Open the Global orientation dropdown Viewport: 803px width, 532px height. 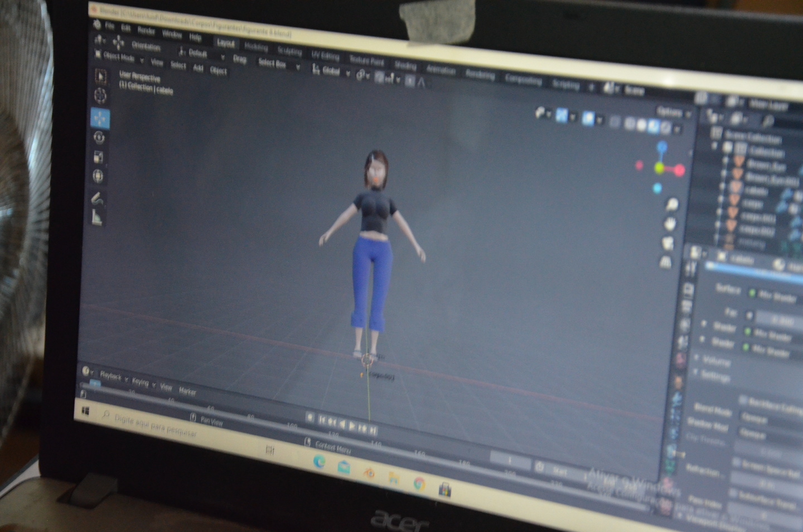click(331, 71)
